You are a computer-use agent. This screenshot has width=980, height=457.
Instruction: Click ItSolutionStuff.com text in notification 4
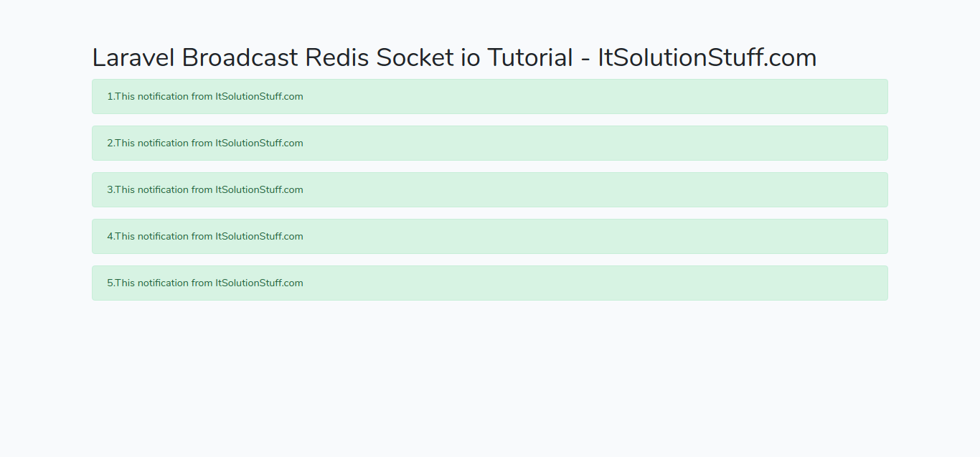(x=259, y=236)
